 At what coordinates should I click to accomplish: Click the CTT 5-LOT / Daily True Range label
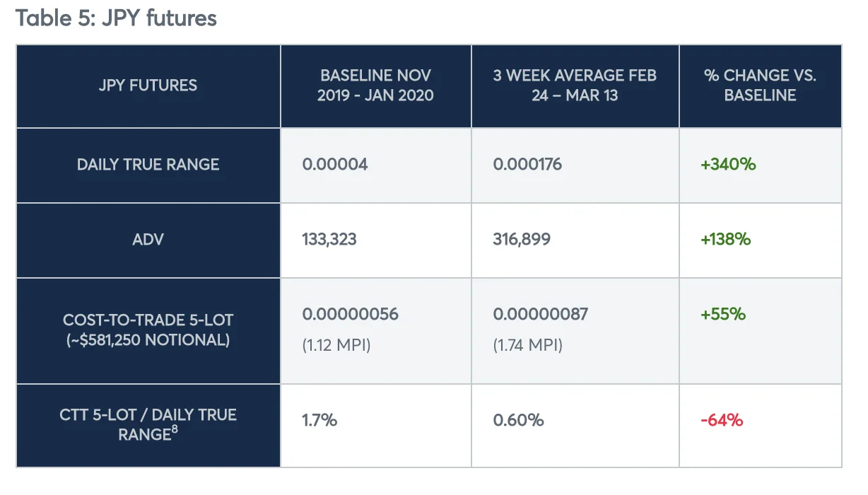(148, 424)
